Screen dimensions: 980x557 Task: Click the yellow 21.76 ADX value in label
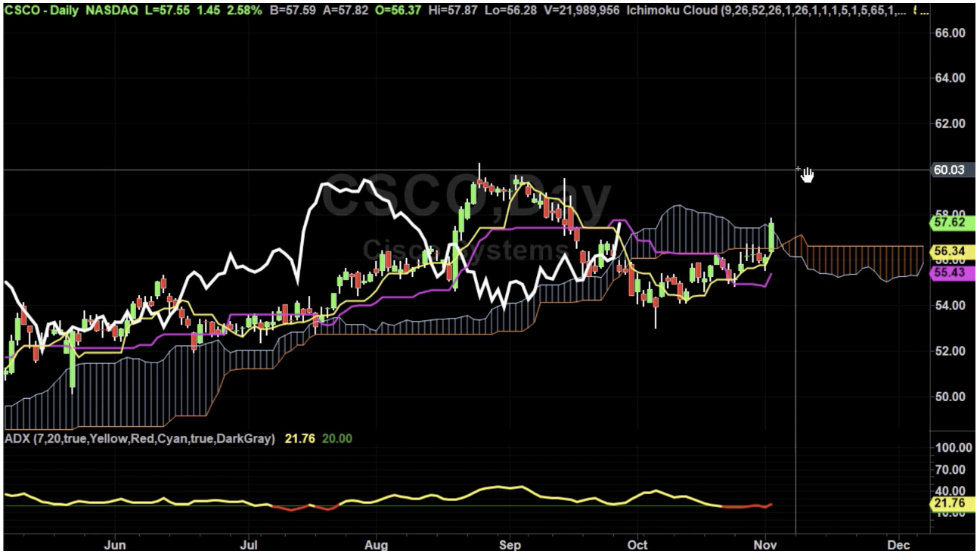299,438
